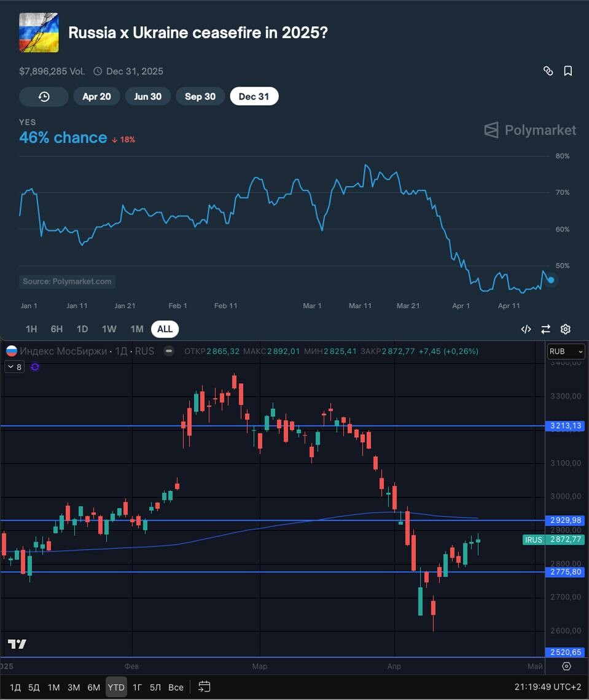This screenshot has width=589, height=700.
Task: Open the go-to-date calendar icon
Action: pos(205,687)
